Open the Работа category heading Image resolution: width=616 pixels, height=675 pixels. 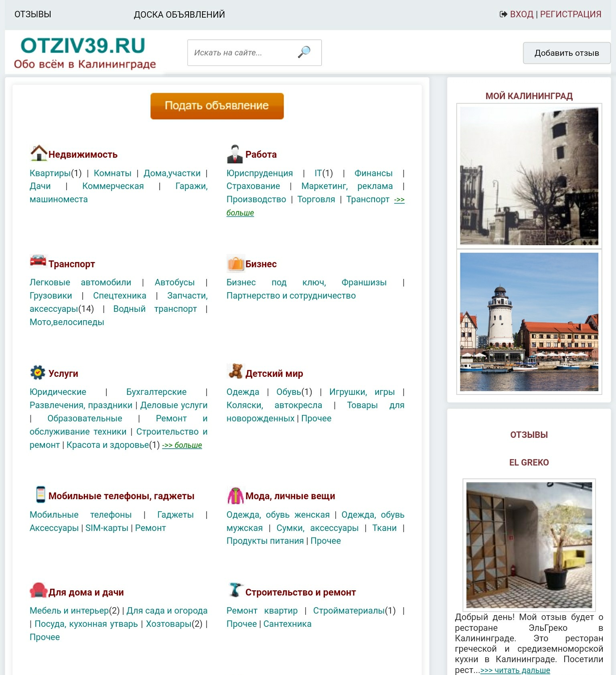(261, 155)
